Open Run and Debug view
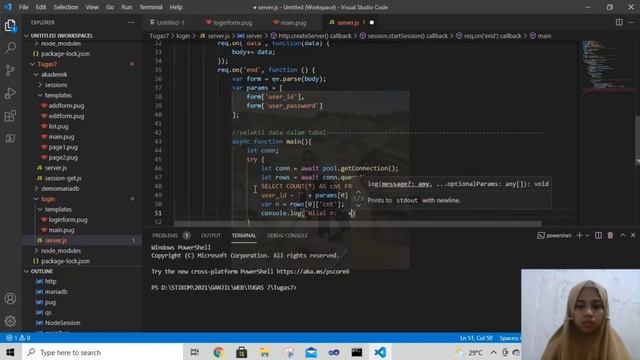The height and width of the screenshot is (360, 640). point(10,93)
